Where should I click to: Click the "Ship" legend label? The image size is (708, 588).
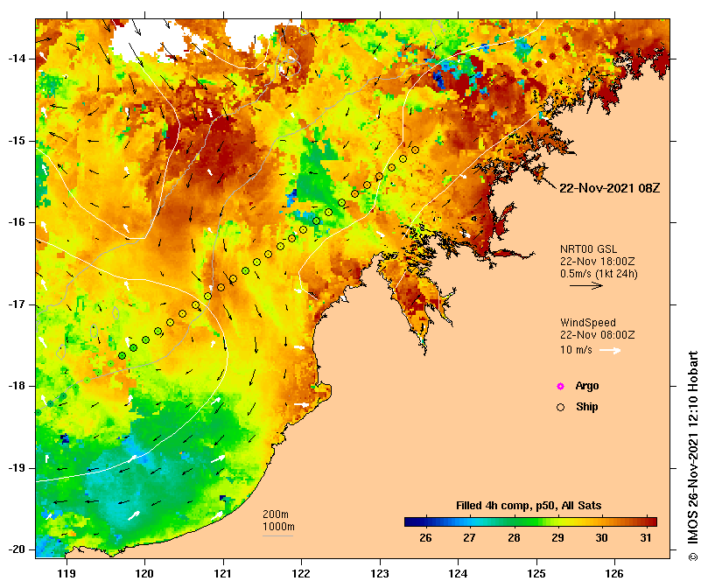pos(587,407)
